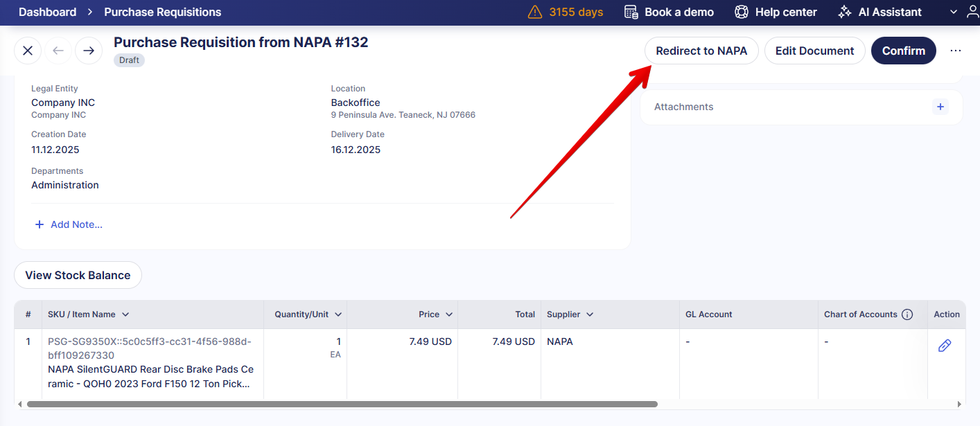The image size is (980, 426).
Task: Click the Chart of Accounts info icon
Action: tap(907, 314)
